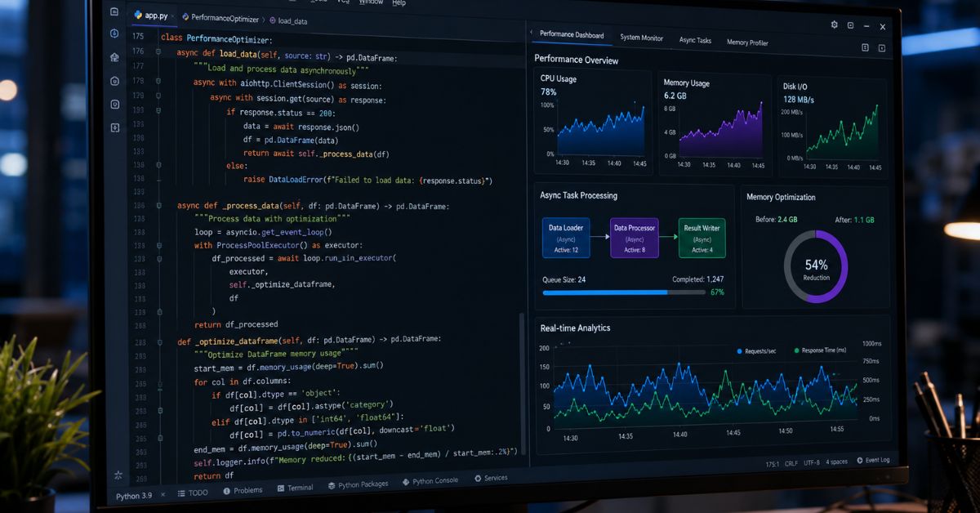Click the Services icon

pyautogui.click(x=478, y=478)
